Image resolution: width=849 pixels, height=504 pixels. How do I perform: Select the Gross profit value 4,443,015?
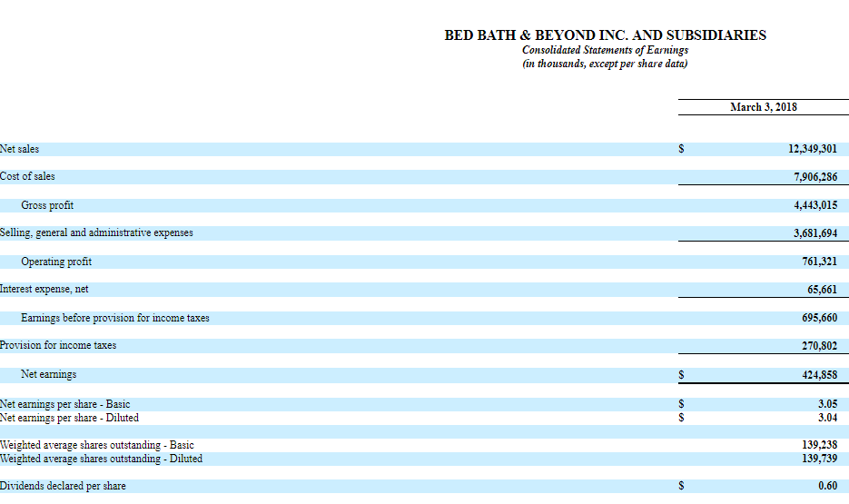pos(815,205)
